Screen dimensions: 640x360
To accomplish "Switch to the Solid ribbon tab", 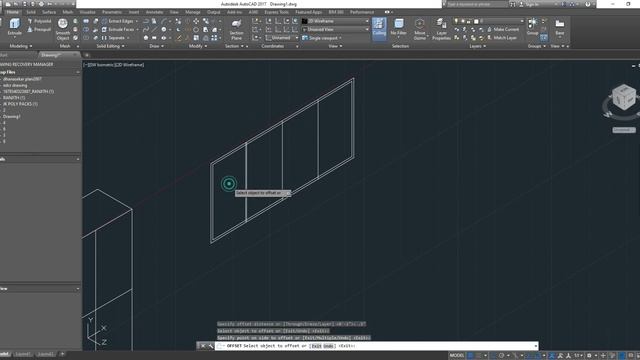I will click(x=31, y=12).
